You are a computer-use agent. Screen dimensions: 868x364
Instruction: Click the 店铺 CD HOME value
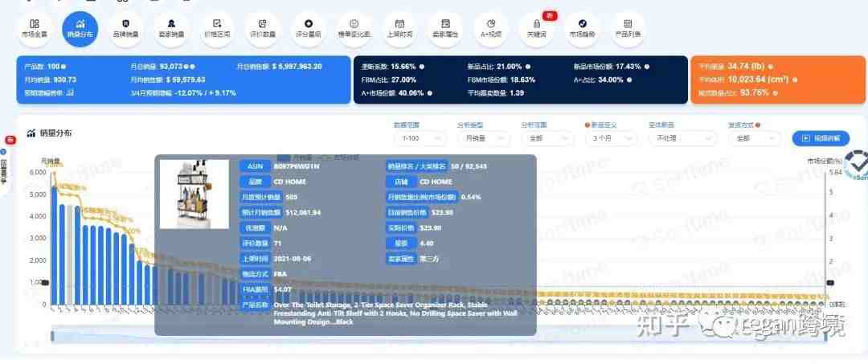click(x=436, y=182)
